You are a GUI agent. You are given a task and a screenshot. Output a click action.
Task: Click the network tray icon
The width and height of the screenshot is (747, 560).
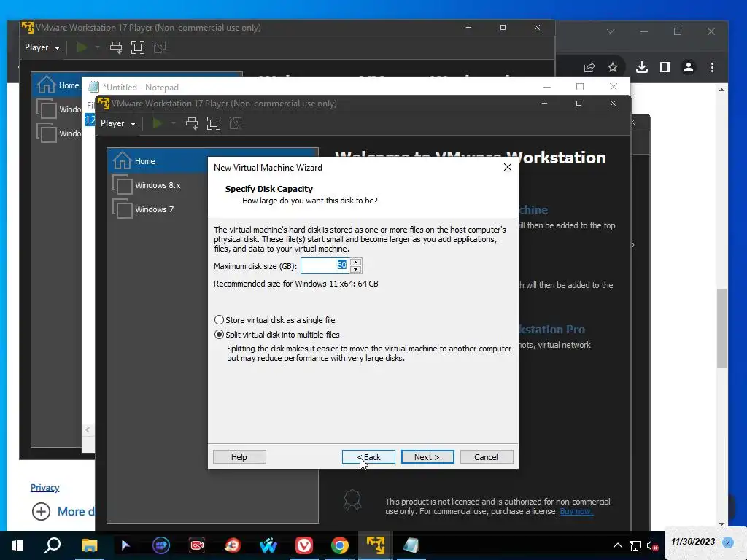(635, 545)
